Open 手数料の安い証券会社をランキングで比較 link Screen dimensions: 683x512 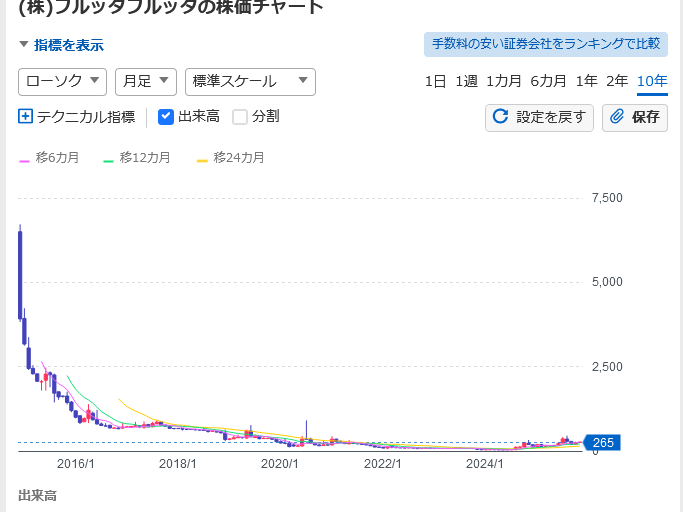(x=546, y=44)
